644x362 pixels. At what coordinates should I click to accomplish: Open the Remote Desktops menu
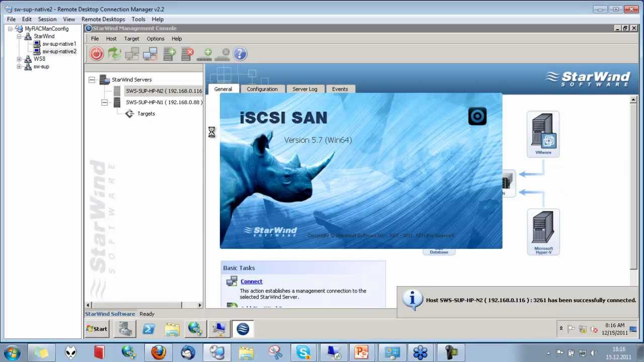pyautogui.click(x=103, y=19)
